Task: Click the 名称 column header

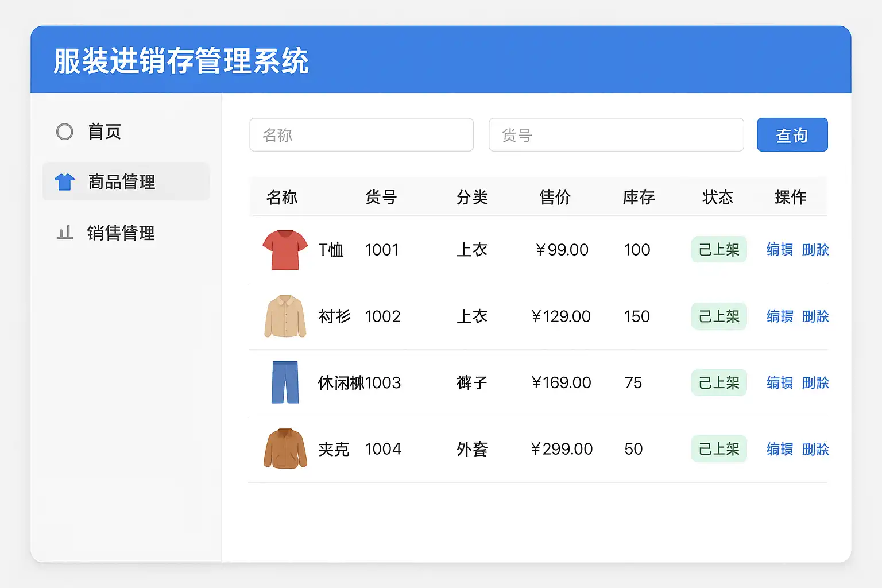Action: 282,198
